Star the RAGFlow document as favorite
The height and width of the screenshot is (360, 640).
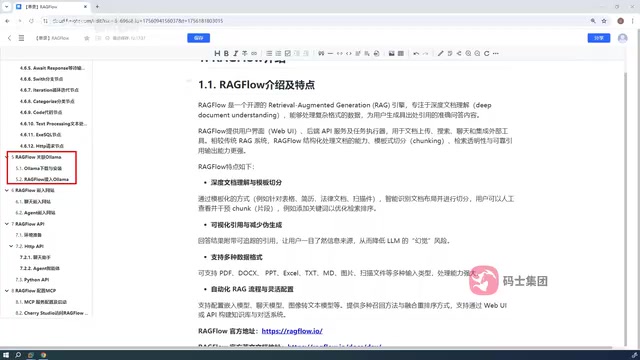pos(87,38)
